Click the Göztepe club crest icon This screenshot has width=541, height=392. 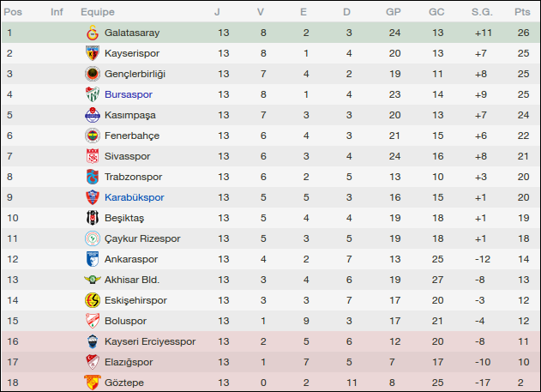(92, 383)
